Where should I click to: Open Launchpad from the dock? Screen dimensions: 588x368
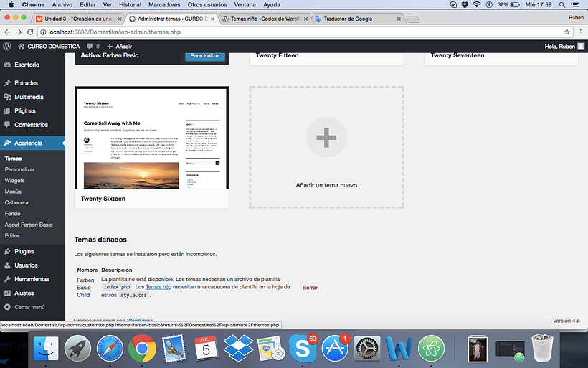point(77,349)
